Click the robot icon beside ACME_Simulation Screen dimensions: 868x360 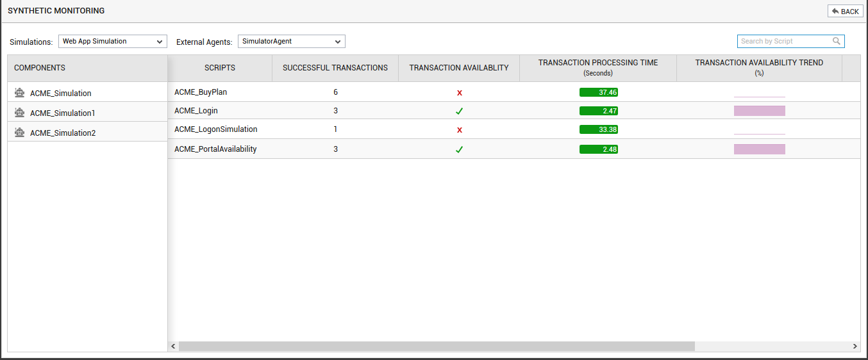pos(19,93)
